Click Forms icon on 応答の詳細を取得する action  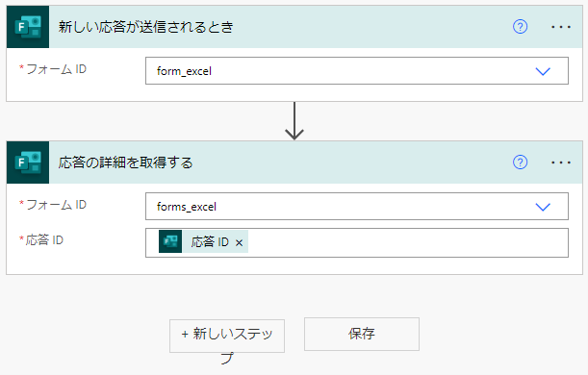[x=28, y=162]
